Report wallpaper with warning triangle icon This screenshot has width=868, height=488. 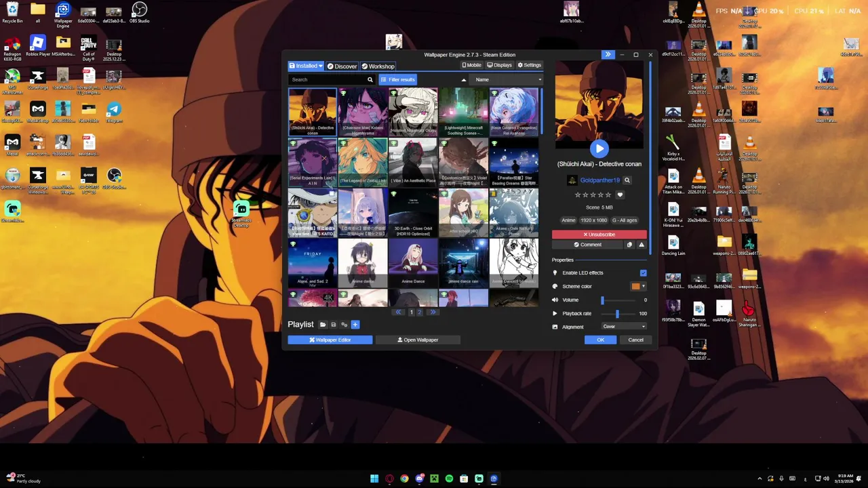[642, 245]
